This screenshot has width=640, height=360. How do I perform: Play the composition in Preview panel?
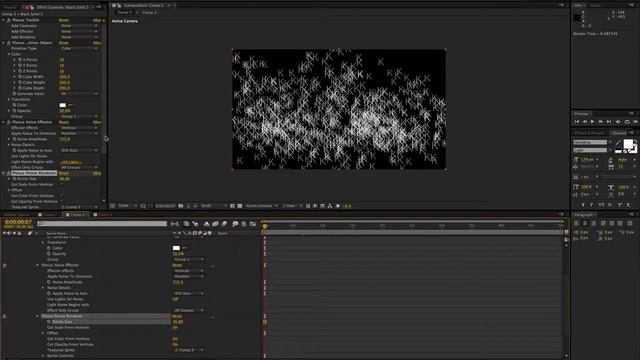pos(592,122)
